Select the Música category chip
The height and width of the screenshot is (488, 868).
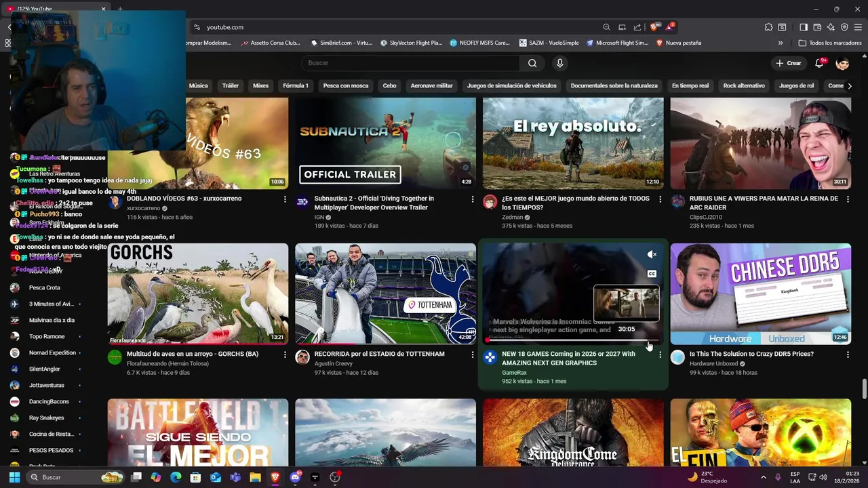[198, 86]
